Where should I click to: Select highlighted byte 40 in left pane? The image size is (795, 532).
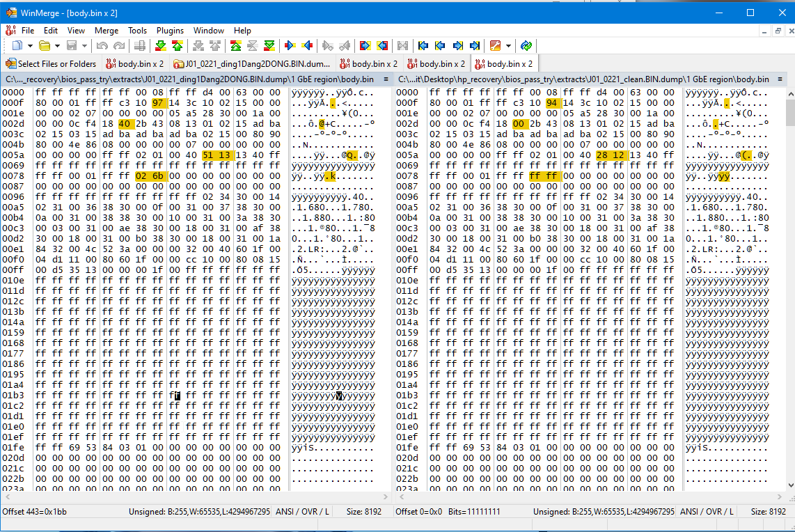[124, 124]
